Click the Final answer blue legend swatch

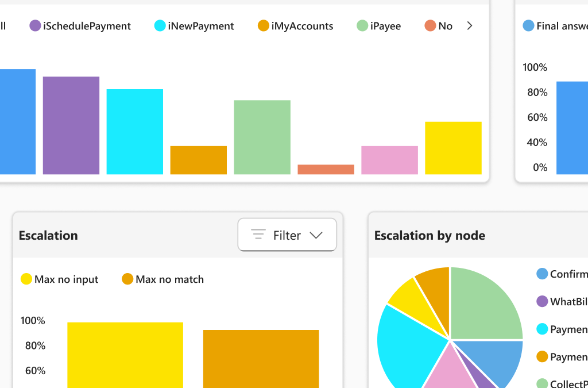(528, 26)
